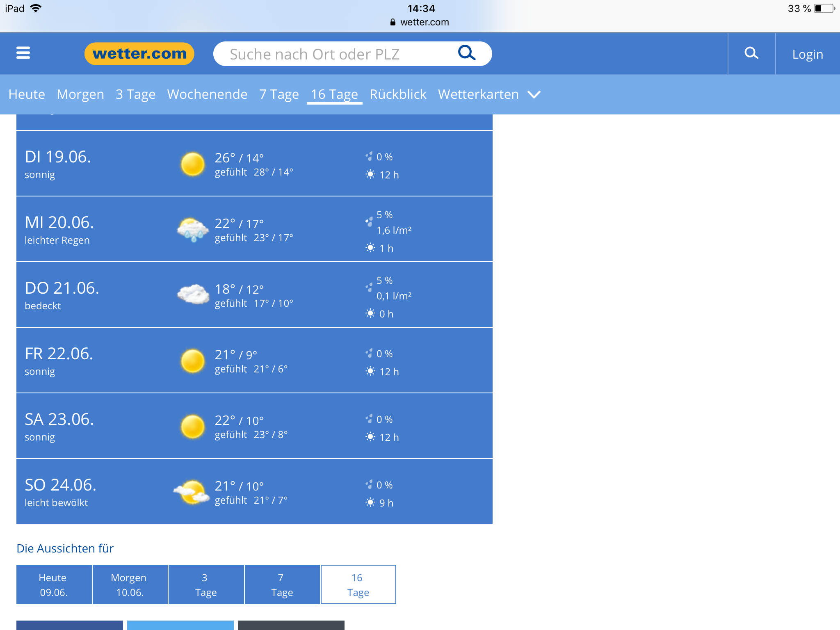Click the sun icon for SA 23.06.
Viewport: 840px width, 630px height.
coord(192,427)
